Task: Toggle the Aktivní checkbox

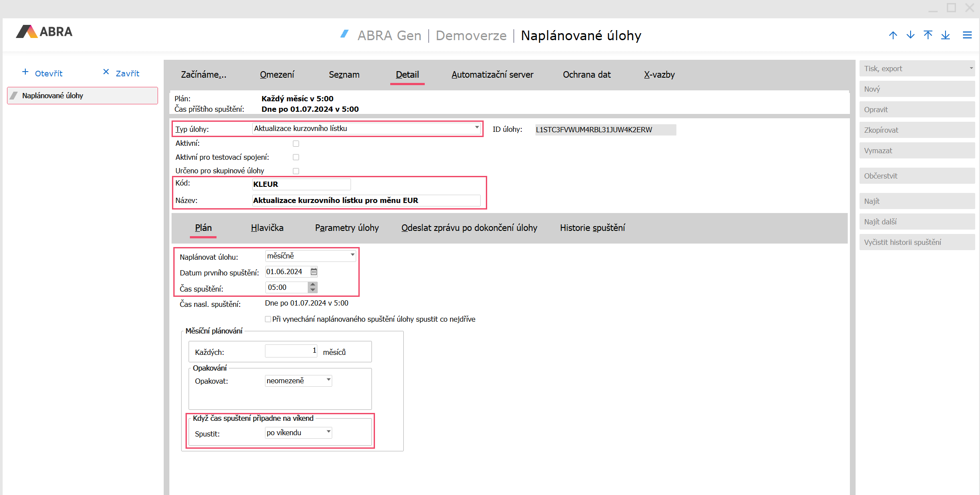Action: point(296,144)
